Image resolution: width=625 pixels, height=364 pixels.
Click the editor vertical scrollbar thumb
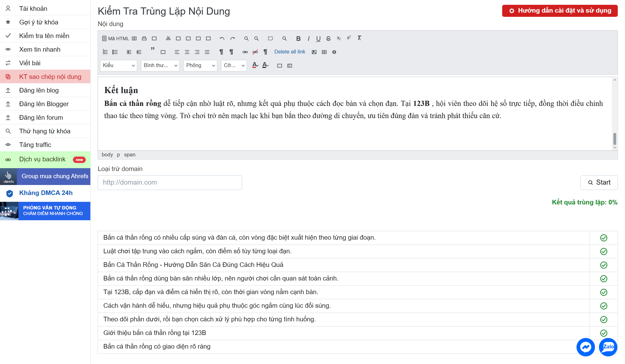(x=614, y=139)
